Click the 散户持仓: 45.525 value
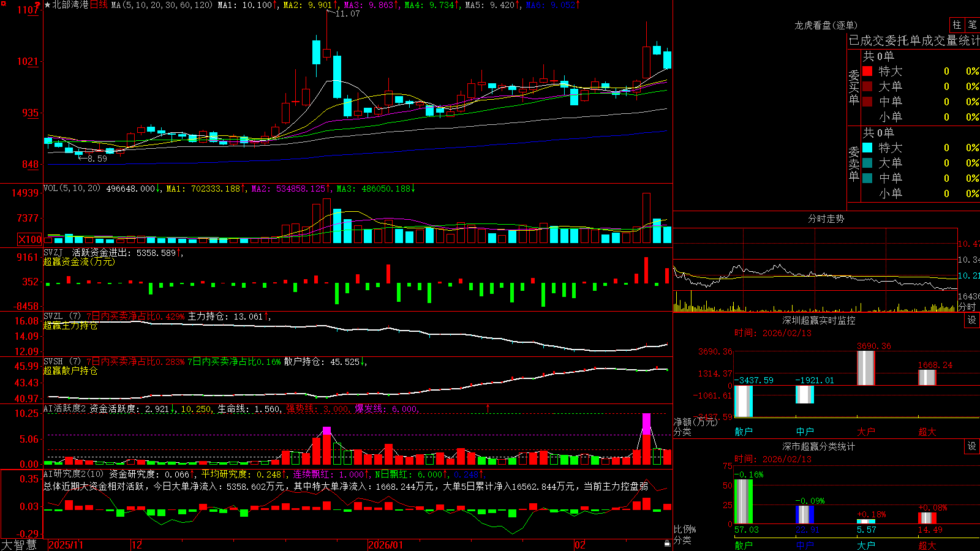Screen dimensions: 980x551 pyautogui.click(x=322, y=362)
